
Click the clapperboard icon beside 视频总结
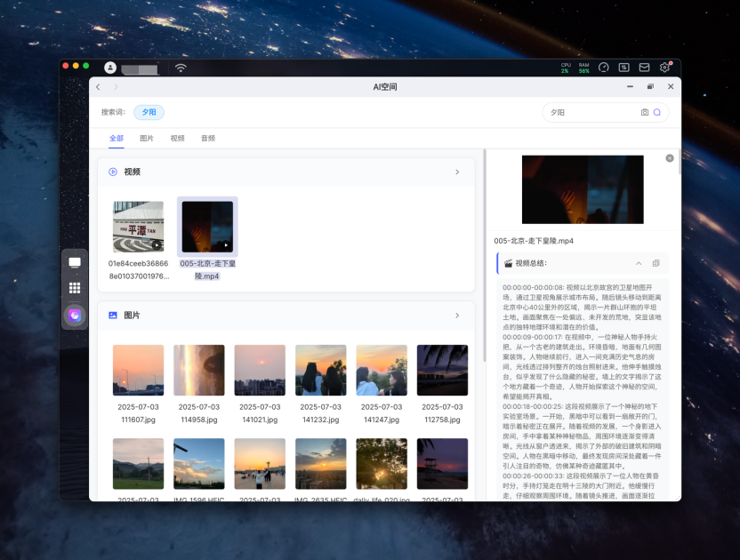click(508, 263)
